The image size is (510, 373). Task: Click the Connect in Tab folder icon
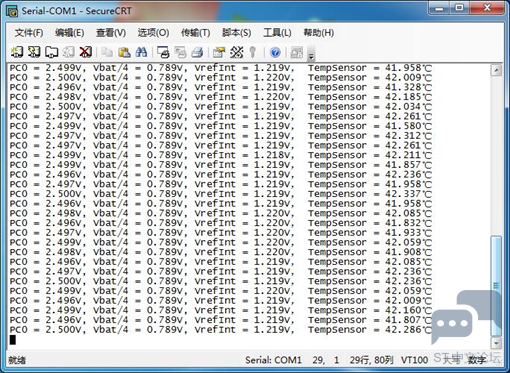click(51, 52)
